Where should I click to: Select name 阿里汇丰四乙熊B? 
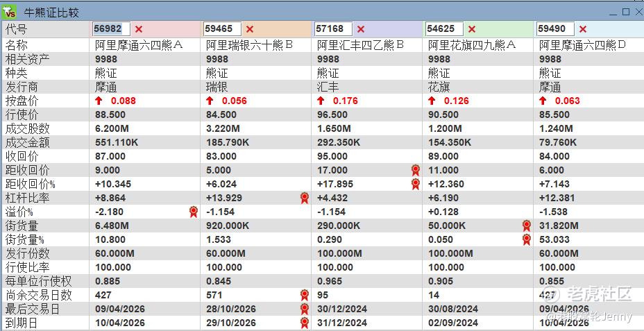(361, 45)
